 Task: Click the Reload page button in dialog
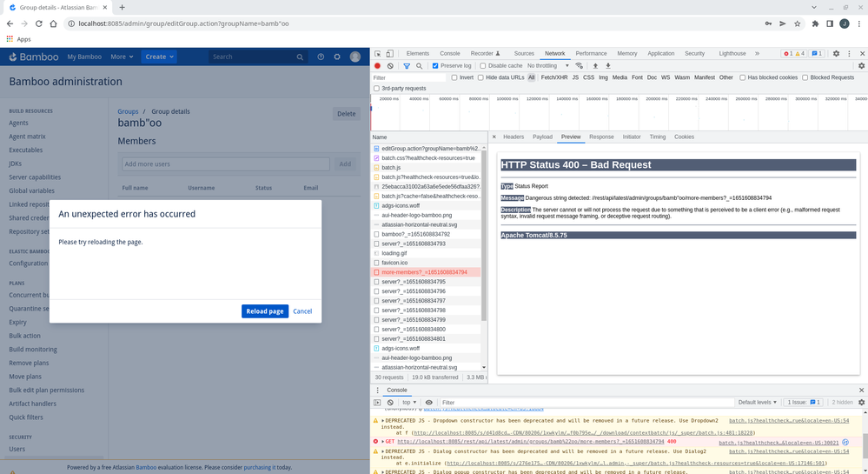[x=265, y=311]
